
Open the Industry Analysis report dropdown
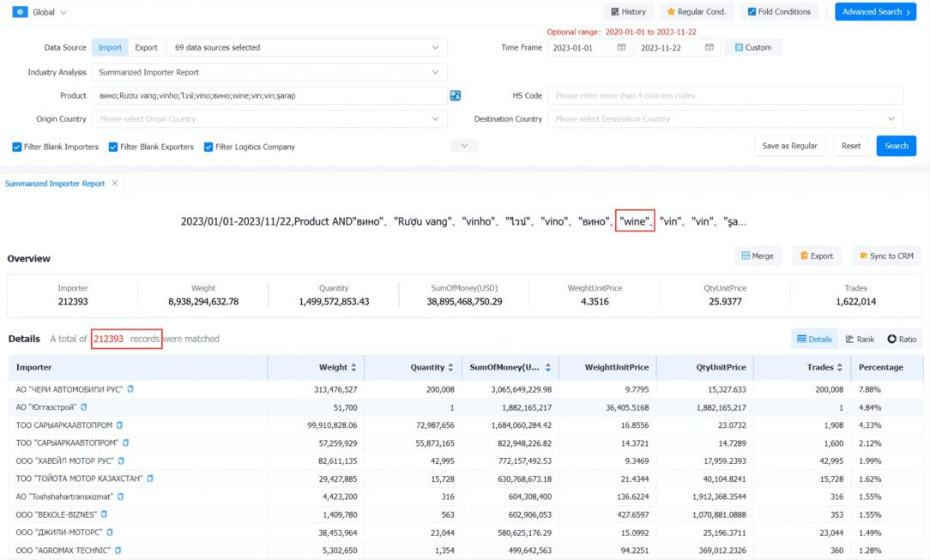[x=269, y=72]
